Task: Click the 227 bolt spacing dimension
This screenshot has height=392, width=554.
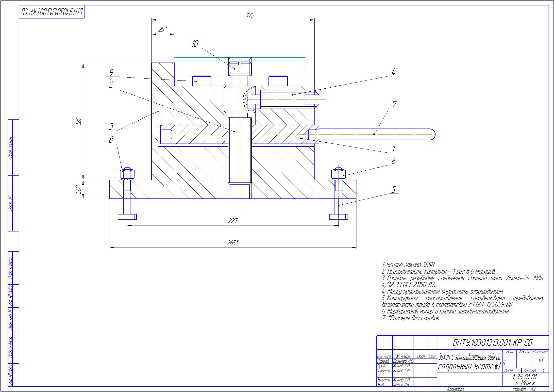Action: [233, 221]
